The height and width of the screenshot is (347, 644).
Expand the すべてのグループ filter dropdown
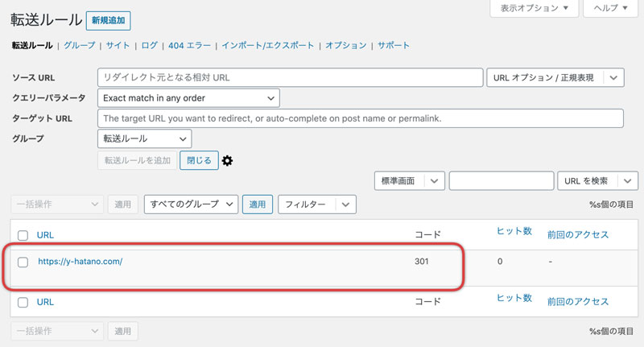click(191, 204)
